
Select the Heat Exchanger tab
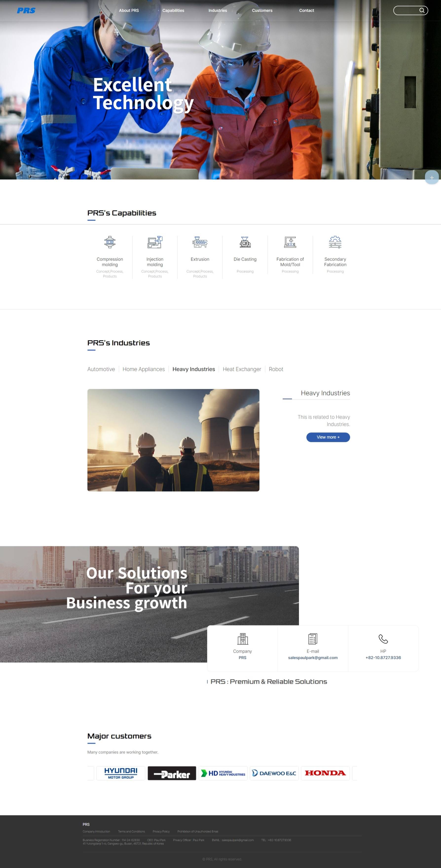(242, 369)
